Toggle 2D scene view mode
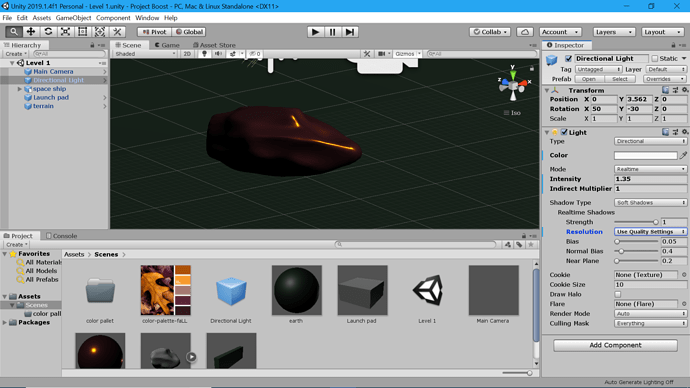 point(187,54)
